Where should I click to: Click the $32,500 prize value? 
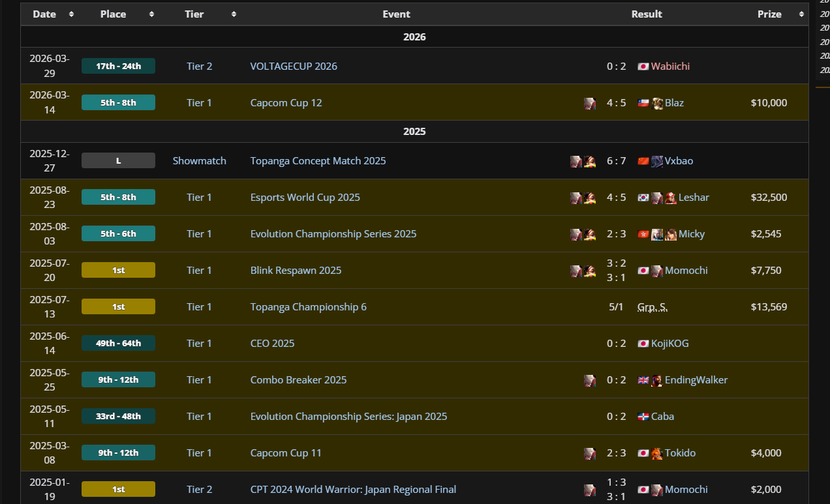[769, 198]
